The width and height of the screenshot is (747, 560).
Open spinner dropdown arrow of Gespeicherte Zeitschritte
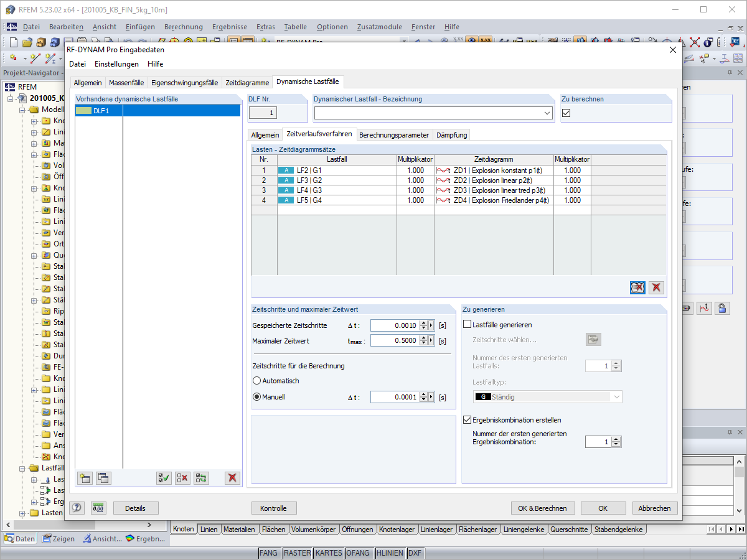pos(431,325)
